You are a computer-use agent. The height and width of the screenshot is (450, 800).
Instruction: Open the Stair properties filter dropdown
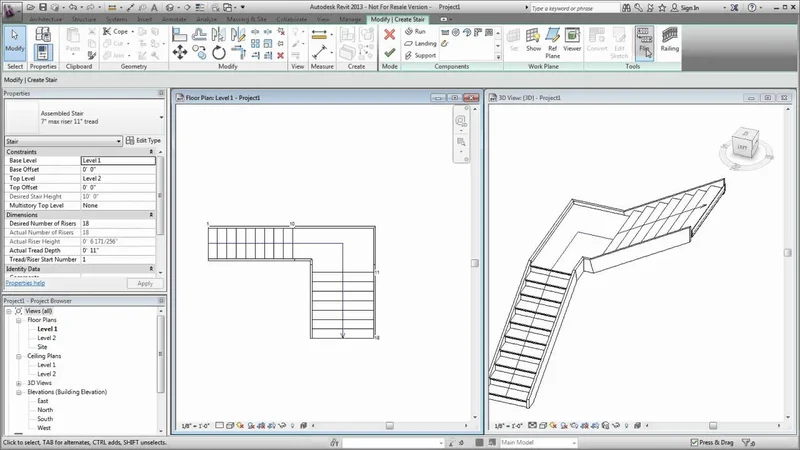click(x=64, y=141)
